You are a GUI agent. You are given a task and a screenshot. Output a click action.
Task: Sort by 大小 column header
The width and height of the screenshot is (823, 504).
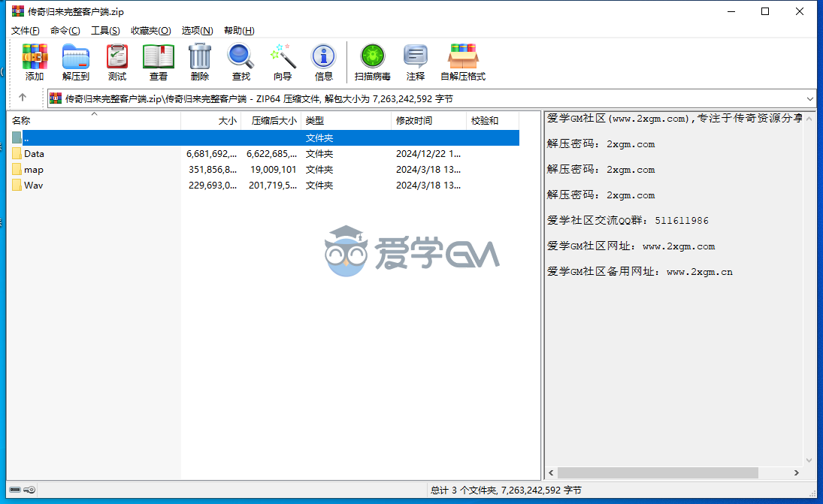tap(211, 121)
